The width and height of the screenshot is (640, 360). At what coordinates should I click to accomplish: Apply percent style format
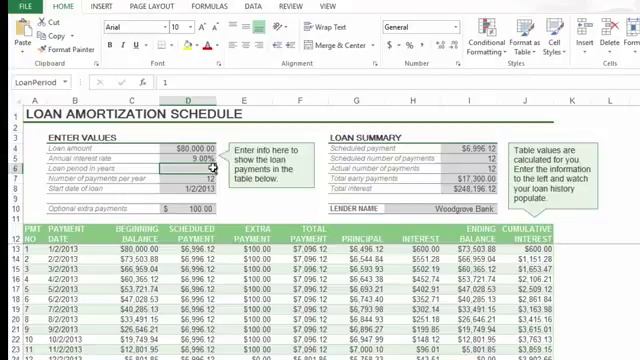click(409, 45)
